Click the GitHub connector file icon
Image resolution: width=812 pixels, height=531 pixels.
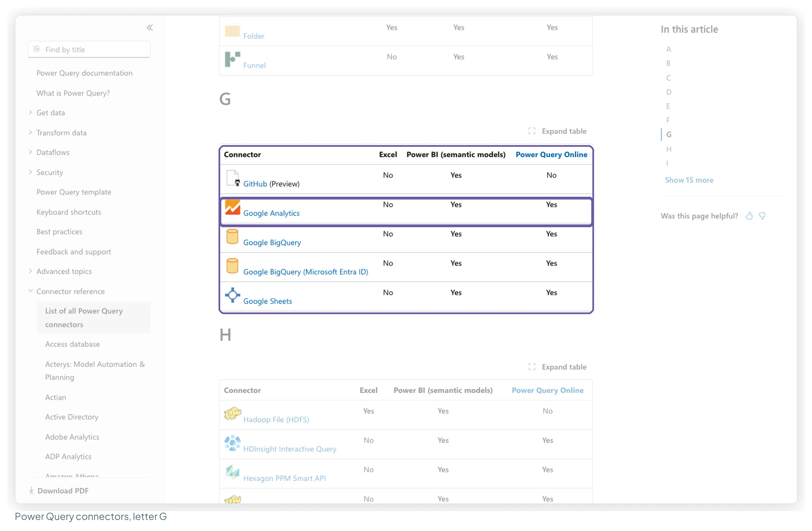coord(233,179)
